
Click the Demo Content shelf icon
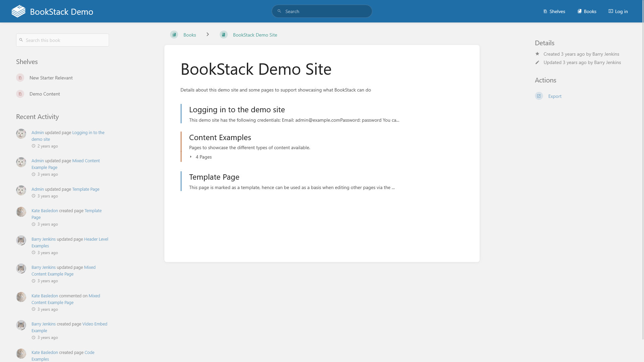tap(20, 94)
